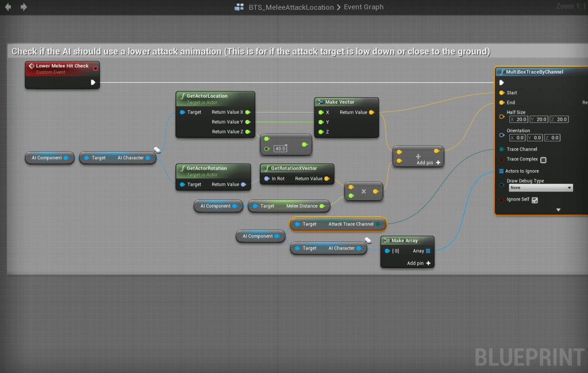Click the Return Value Z output pin

[x=248, y=132]
